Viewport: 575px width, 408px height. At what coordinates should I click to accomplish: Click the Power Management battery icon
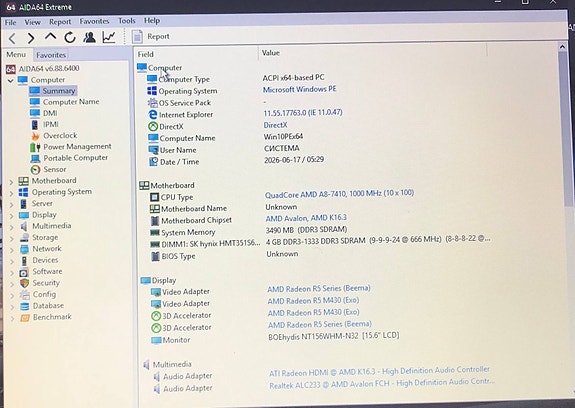35,147
